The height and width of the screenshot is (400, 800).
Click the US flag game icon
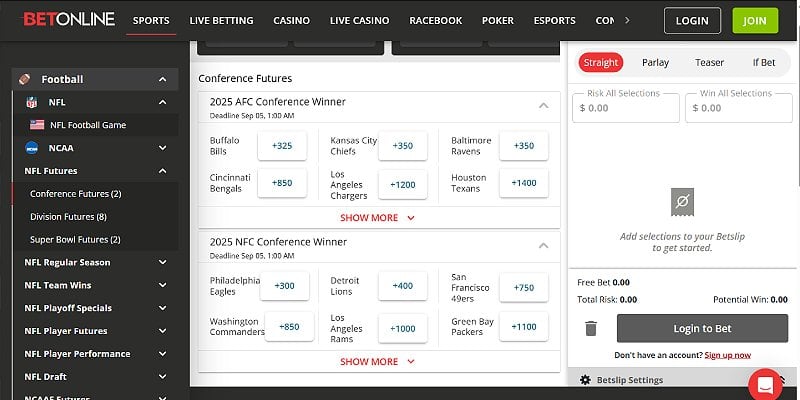37,125
